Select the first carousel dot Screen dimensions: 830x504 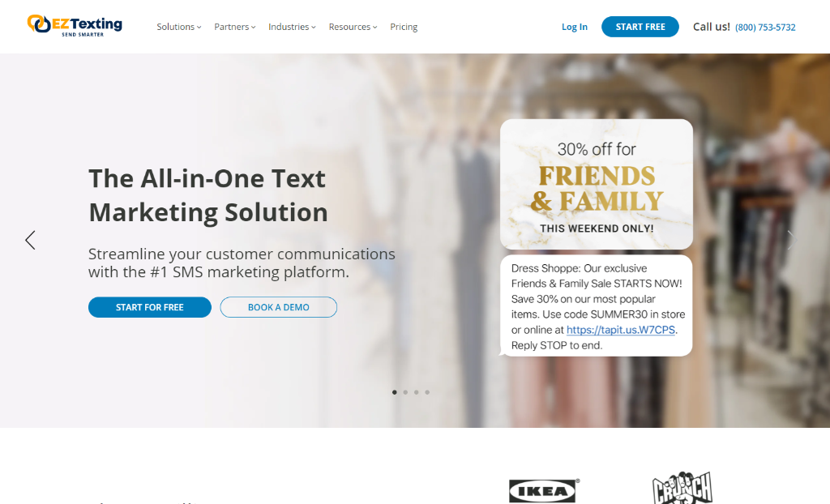click(x=395, y=392)
